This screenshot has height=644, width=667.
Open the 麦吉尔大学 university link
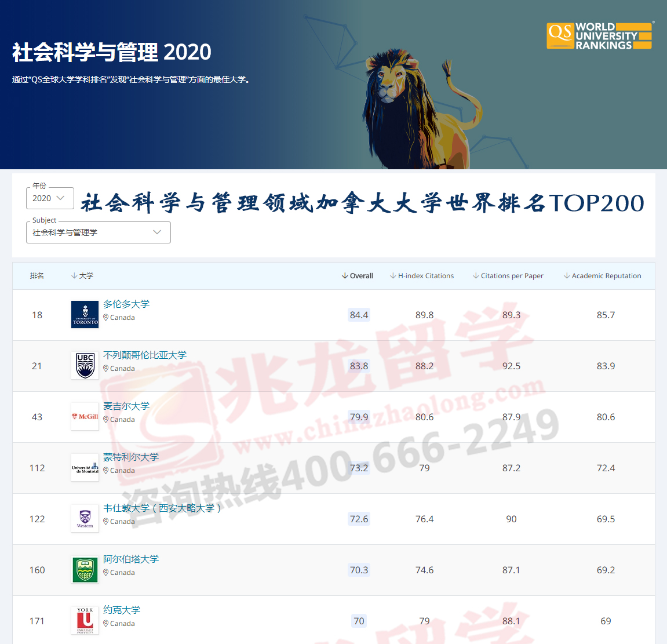click(126, 406)
